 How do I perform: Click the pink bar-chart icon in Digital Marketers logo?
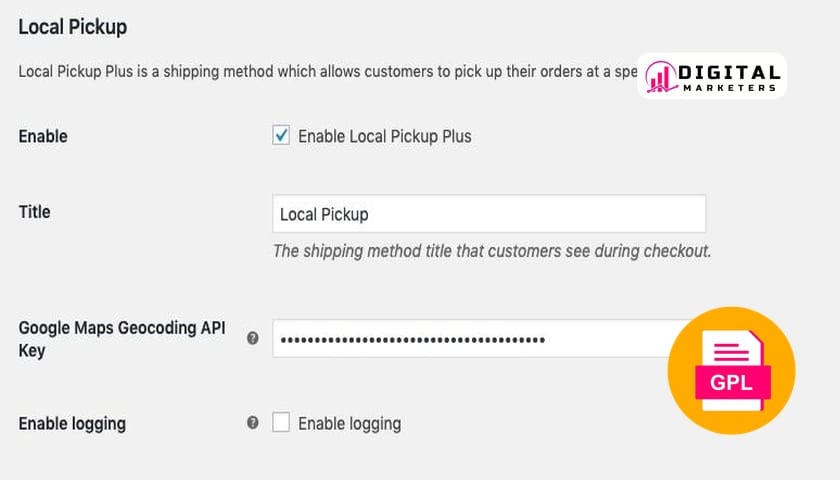click(x=660, y=75)
